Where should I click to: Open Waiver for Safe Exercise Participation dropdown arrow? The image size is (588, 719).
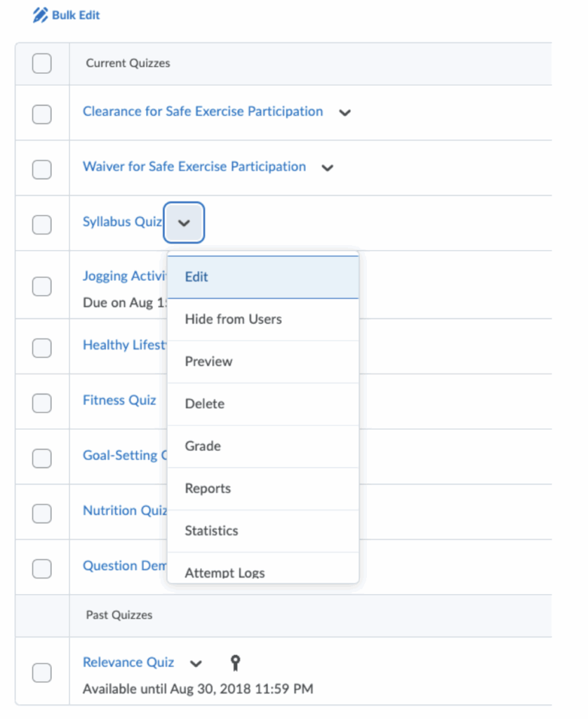tap(327, 168)
